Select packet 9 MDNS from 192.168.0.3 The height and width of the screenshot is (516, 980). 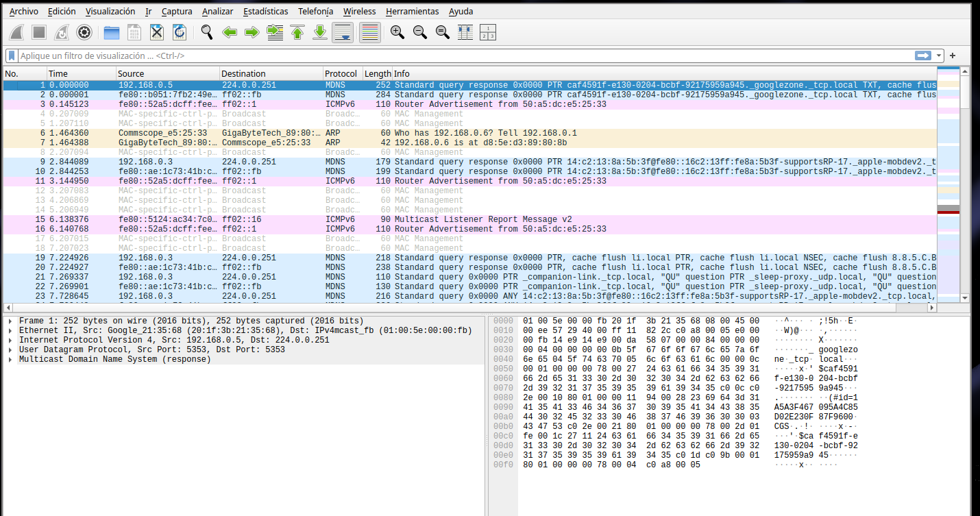469,162
